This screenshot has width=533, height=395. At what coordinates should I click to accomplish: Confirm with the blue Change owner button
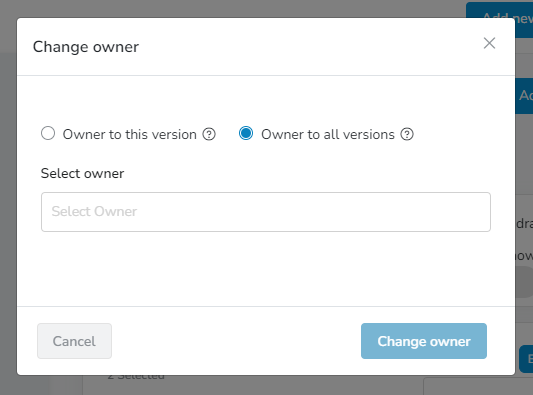[424, 341]
